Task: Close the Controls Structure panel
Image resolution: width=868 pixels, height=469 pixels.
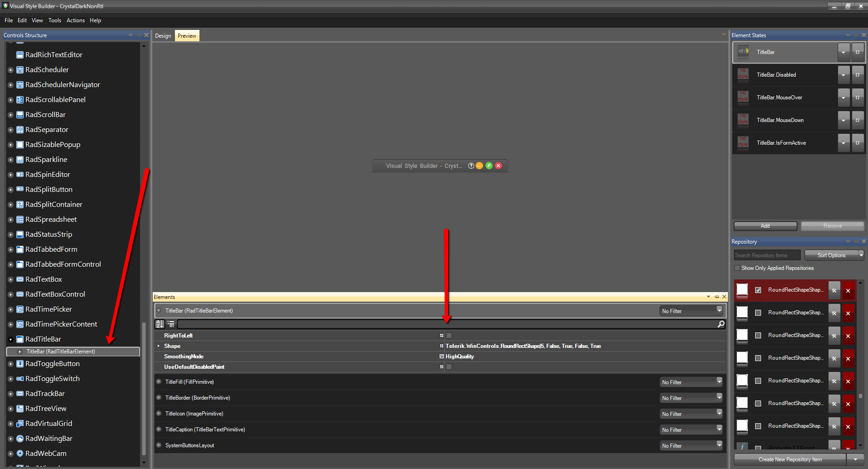Action: (146, 35)
